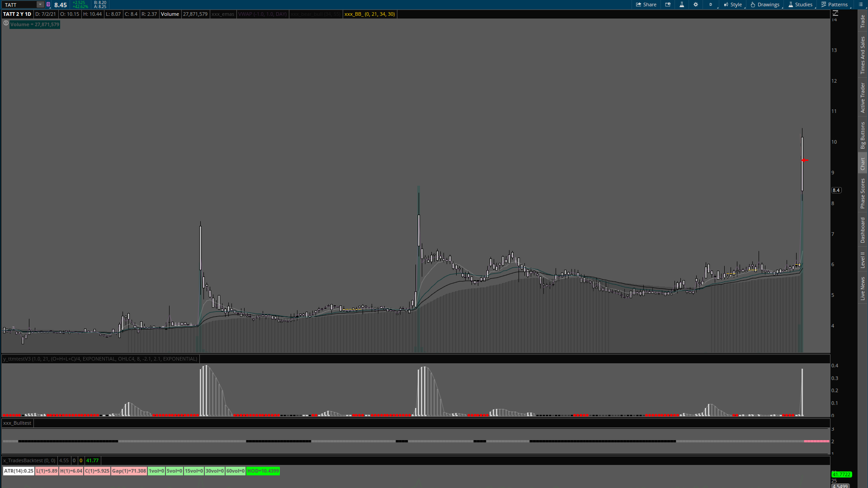This screenshot has height=488, width=868.
Task: Open the chart settings gear icon
Action: pyautogui.click(x=696, y=5)
